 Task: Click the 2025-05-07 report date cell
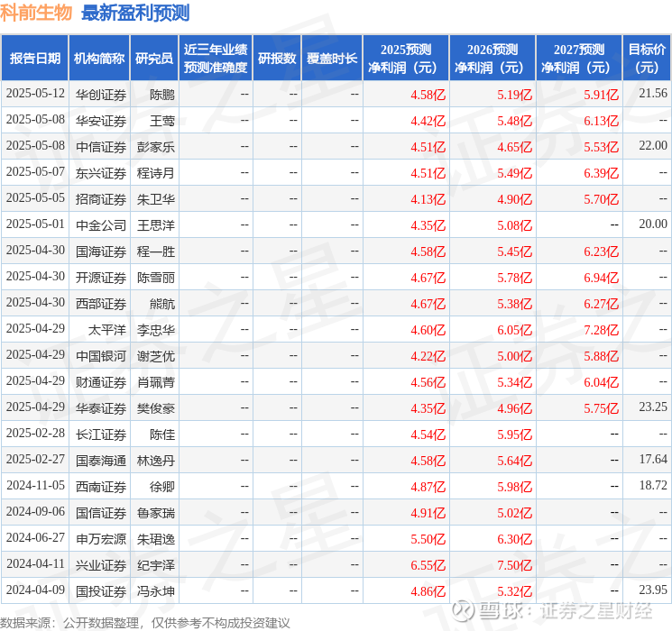(35, 172)
